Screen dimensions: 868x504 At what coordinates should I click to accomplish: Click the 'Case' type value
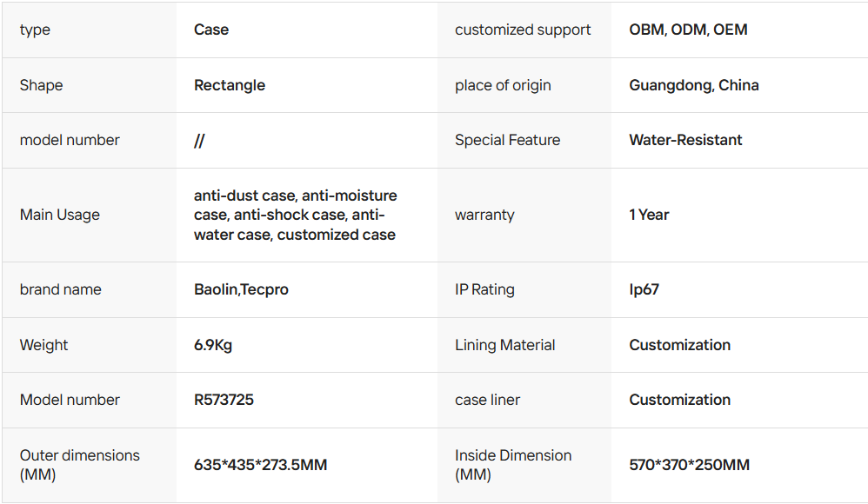click(211, 30)
